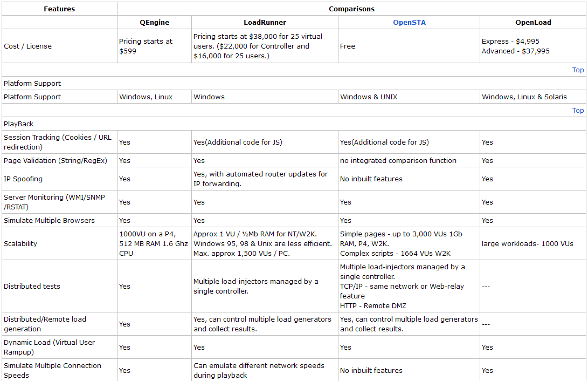Click the Top link below the Cost / License row
Image resolution: width=588 pixels, height=381 pixels.
pyautogui.click(x=578, y=70)
